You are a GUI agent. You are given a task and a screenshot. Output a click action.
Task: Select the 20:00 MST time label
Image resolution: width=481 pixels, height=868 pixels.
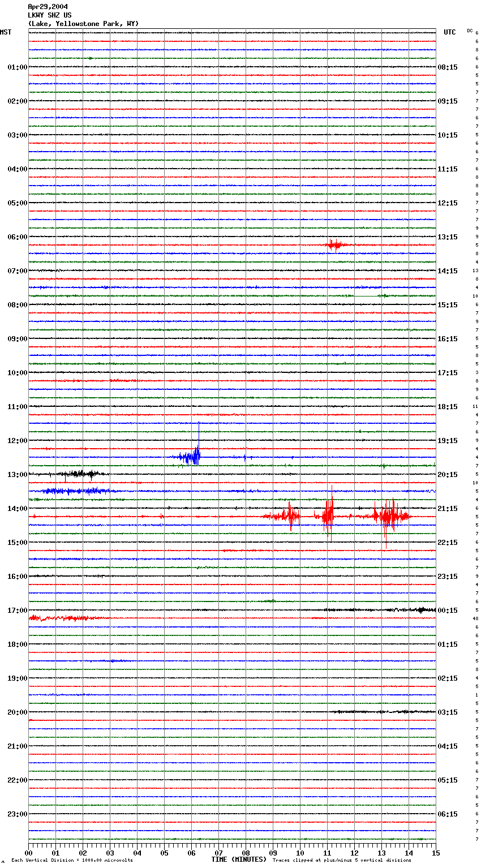click(17, 712)
